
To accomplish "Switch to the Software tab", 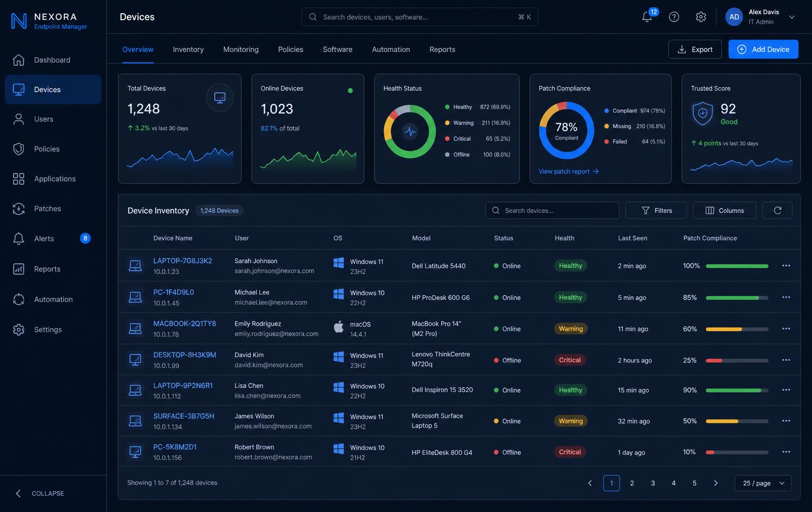I will [337, 49].
